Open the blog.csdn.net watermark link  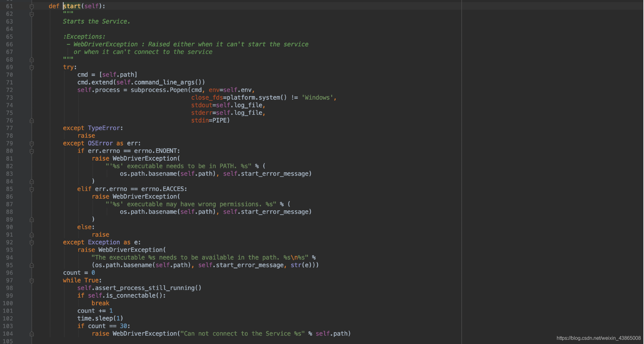(x=598, y=338)
